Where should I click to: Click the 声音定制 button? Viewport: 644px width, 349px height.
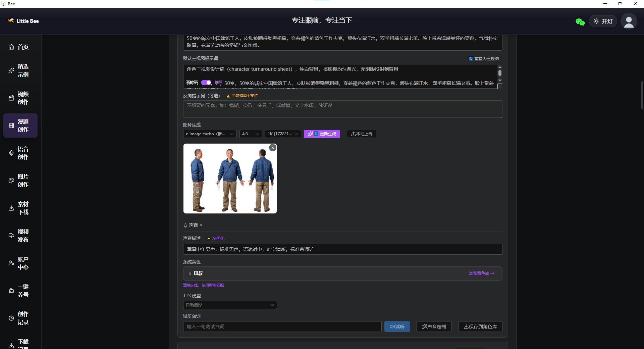(434, 327)
